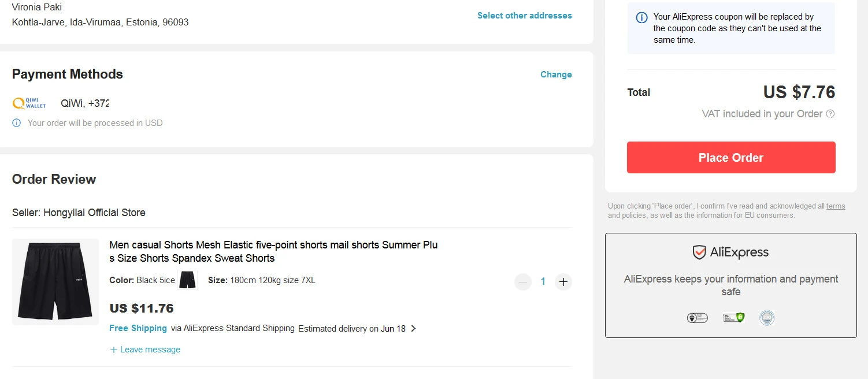Expand shipping options chevron after Jun 18

[x=413, y=329]
